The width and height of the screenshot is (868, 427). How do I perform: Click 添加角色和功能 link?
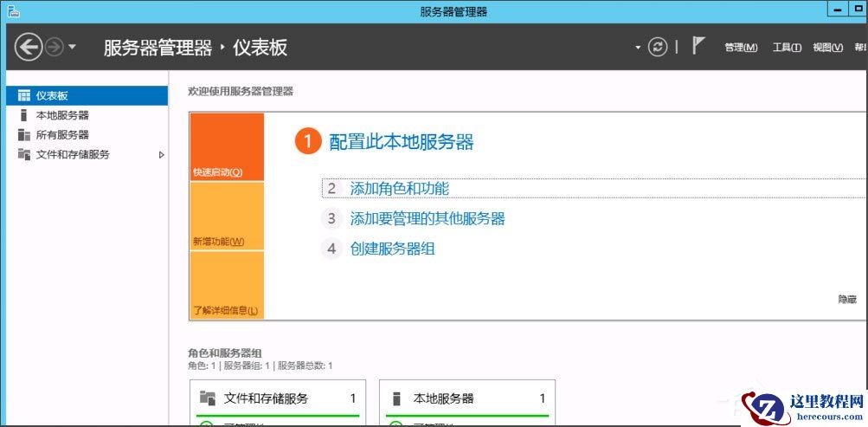coord(399,188)
